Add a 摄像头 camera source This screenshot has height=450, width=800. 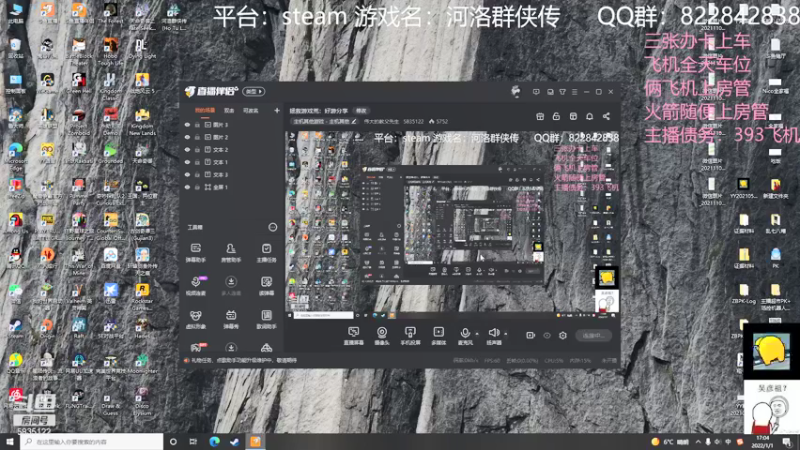coord(382,336)
